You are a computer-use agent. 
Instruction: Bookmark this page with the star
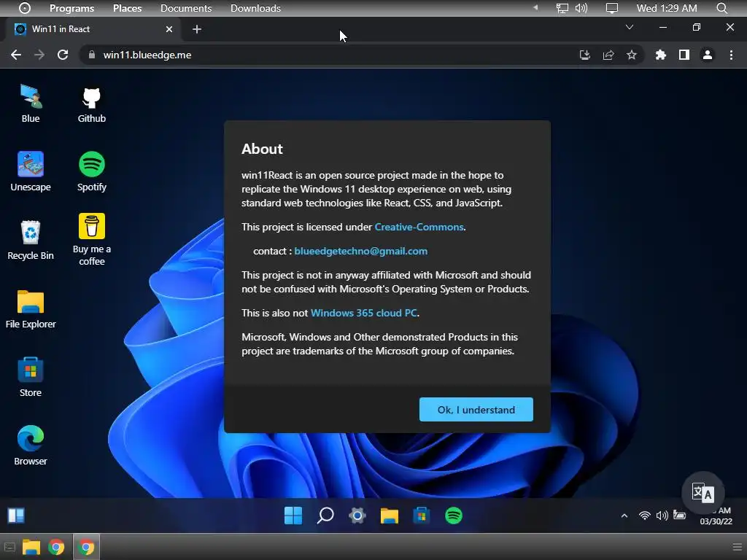pyautogui.click(x=631, y=55)
